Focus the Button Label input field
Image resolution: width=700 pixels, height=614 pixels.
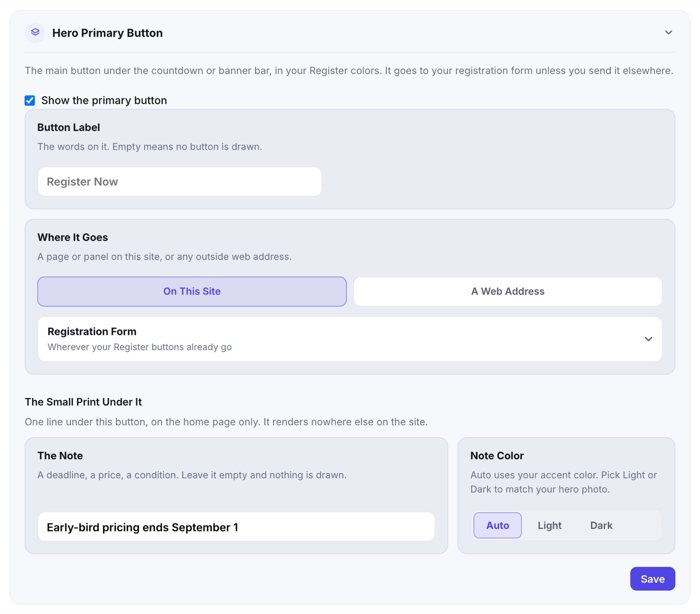(x=179, y=182)
